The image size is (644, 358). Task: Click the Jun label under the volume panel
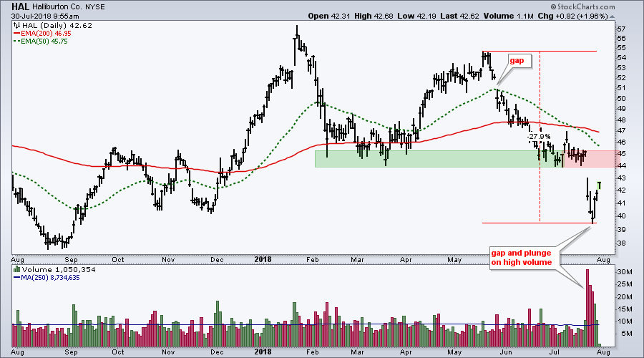[506, 352]
